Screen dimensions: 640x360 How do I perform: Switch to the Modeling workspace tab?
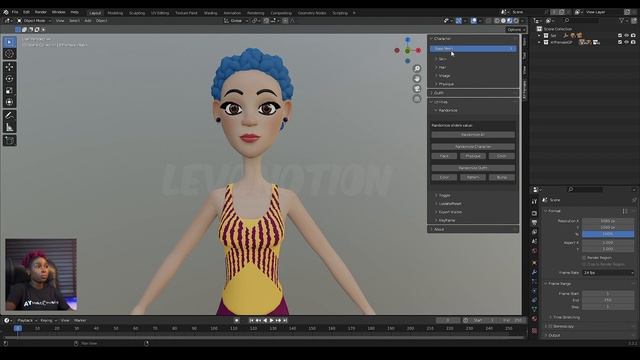click(115, 13)
